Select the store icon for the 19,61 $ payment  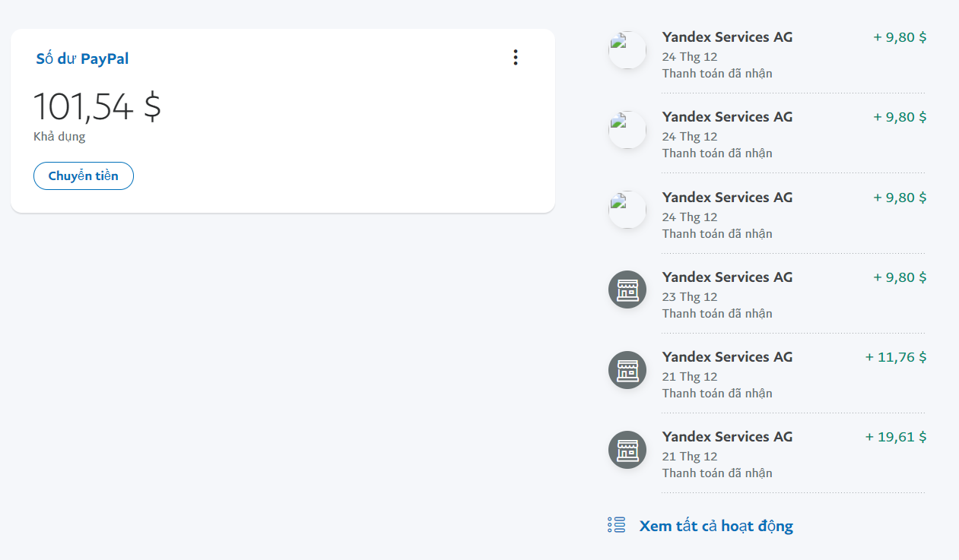click(x=627, y=450)
